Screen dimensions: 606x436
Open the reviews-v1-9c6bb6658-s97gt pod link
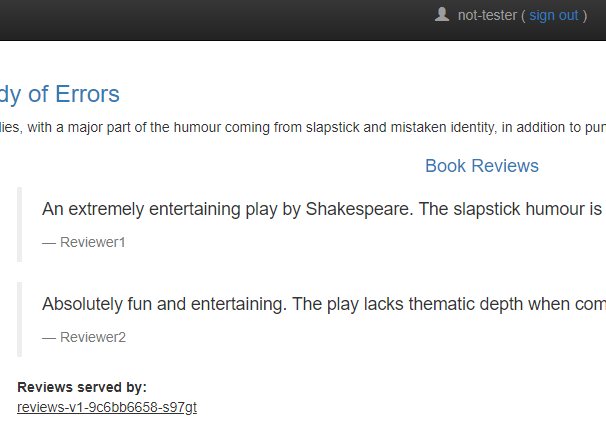(107, 407)
